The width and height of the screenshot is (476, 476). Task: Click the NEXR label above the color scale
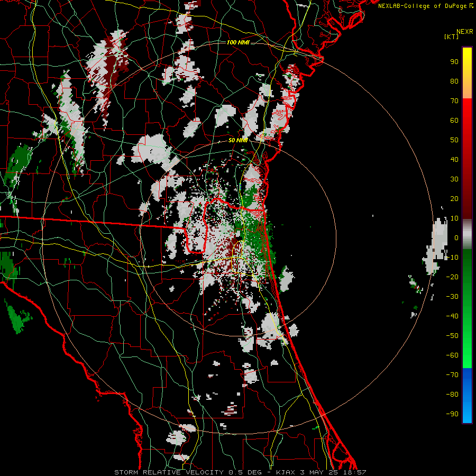pyautogui.click(x=464, y=32)
